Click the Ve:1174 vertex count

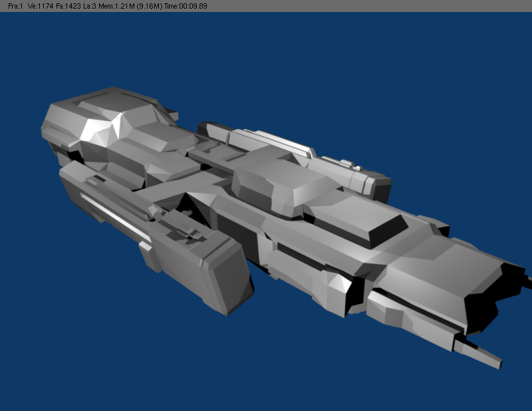tap(41, 6)
